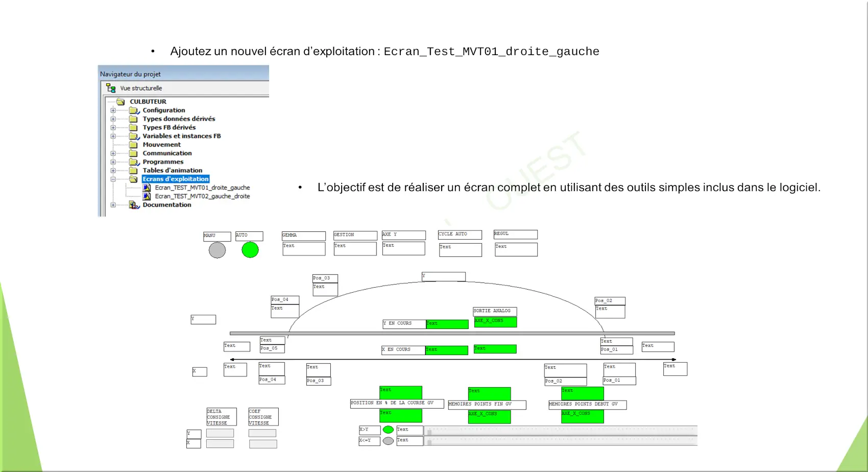Viewport: 868px width, 472px height.
Task: Click the Ecran_TEST_MVT02_gauche_droite screen icon
Action: pyautogui.click(x=147, y=196)
